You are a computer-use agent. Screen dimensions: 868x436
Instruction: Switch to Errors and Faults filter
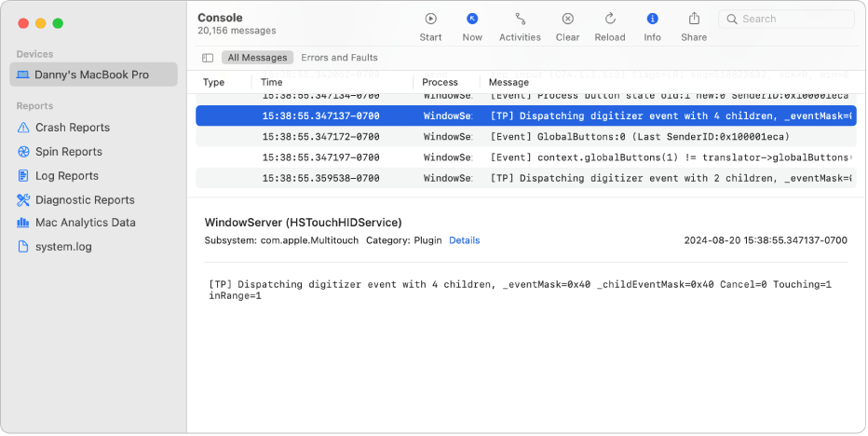coord(339,58)
